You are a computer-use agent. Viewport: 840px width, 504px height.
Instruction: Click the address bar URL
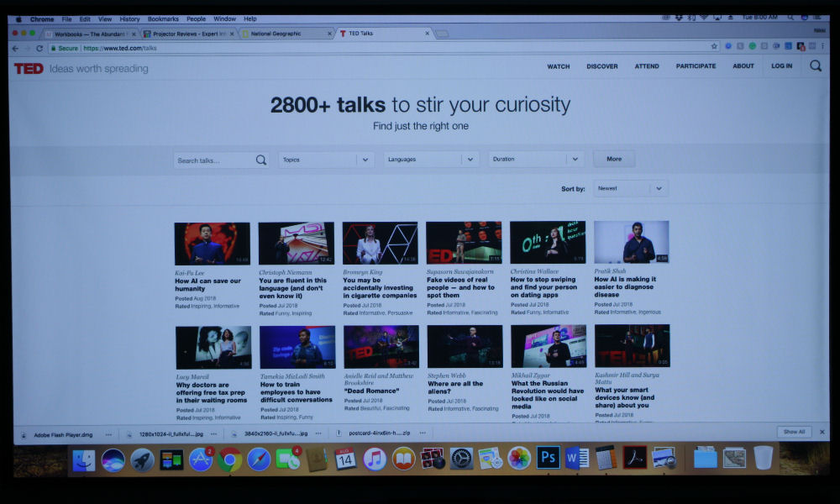click(x=120, y=48)
